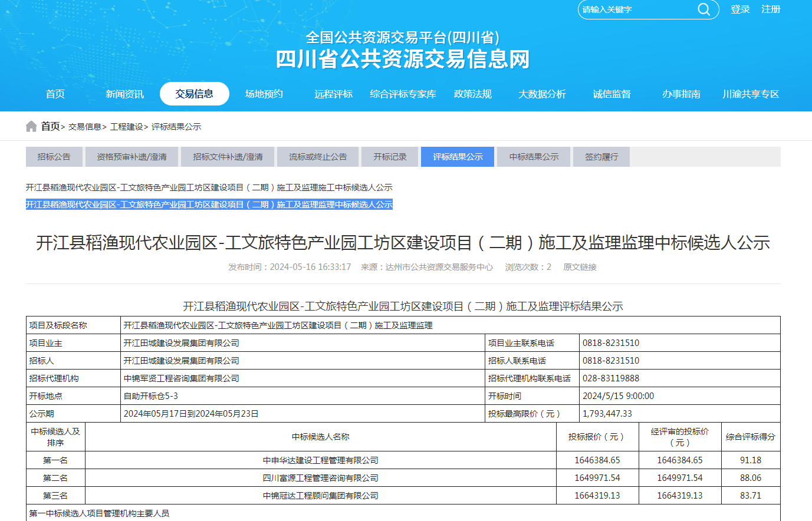This screenshot has width=812, height=521.
Task: Switch to 中标结果公示 tab
Action: click(x=534, y=157)
